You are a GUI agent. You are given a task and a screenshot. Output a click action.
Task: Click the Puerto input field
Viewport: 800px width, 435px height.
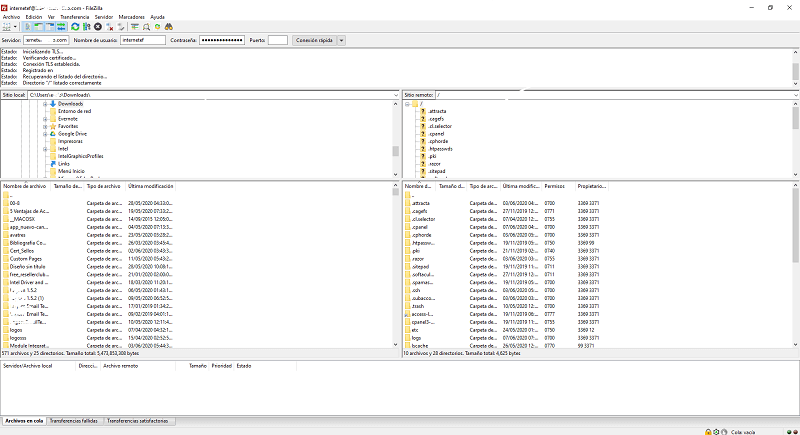coord(278,40)
